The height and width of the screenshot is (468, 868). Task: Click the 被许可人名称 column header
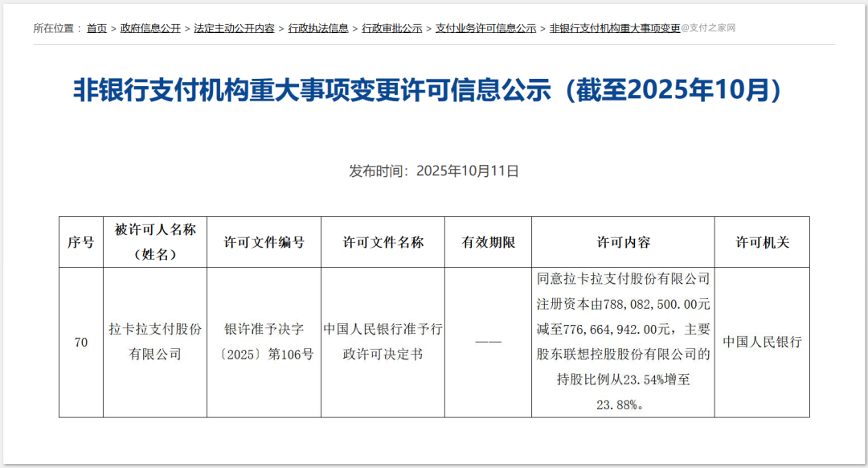coord(155,242)
